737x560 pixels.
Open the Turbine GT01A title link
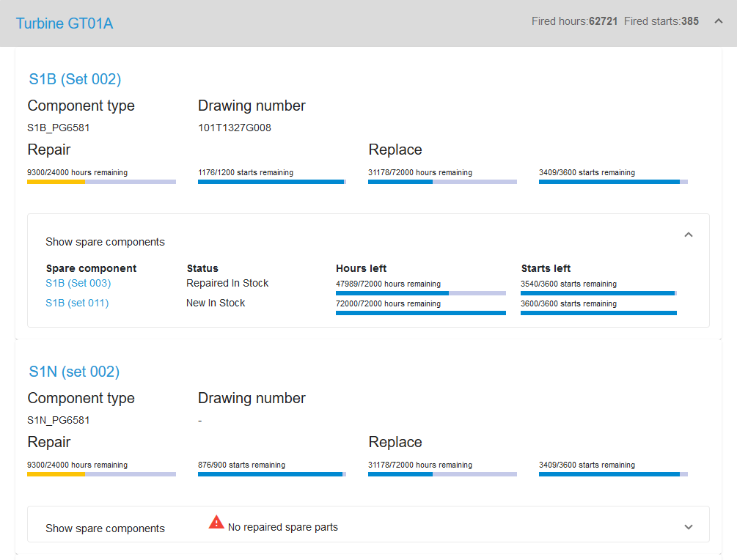65,23
